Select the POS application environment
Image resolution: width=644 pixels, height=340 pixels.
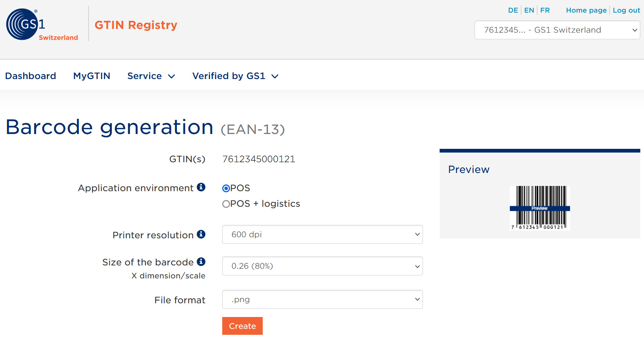226,188
